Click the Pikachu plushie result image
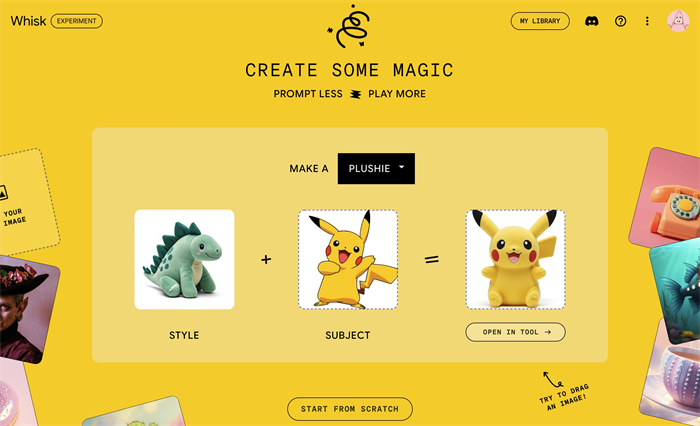The image size is (700, 426). (x=516, y=259)
